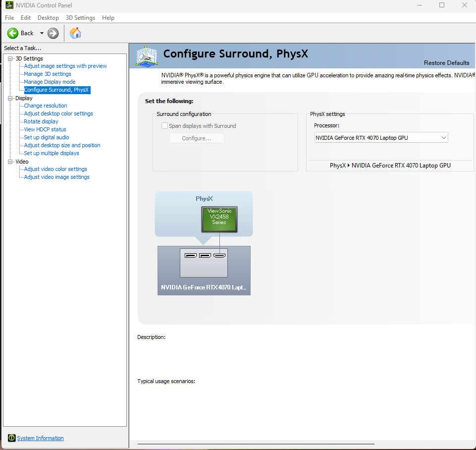The image size is (476, 450).
Task: Open Rotate display task
Action: (x=41, y=121)
